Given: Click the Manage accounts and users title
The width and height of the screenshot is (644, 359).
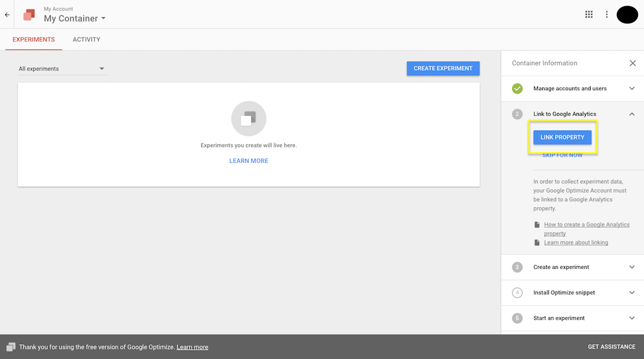Looking at the screenshot, I should pyautogui.click(x=570, y=88).
